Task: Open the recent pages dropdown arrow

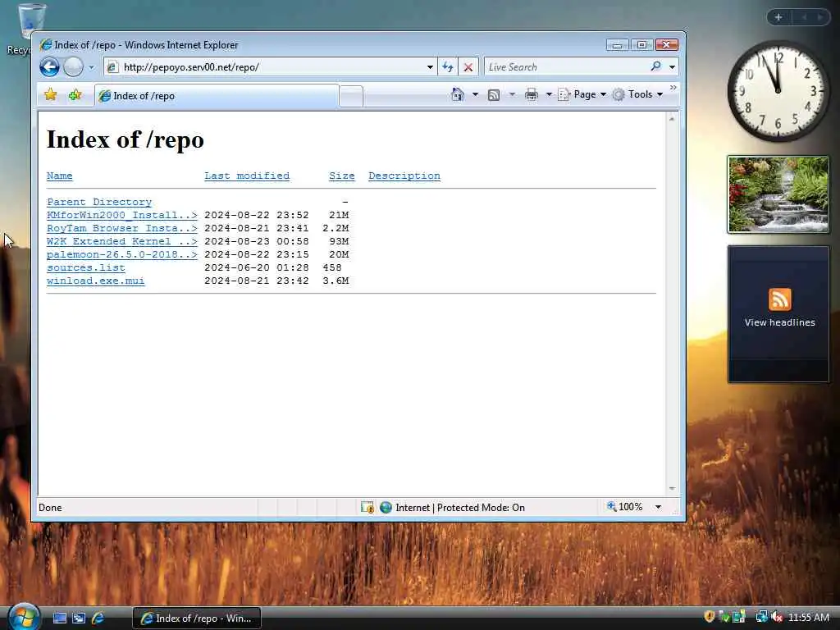Action: (x=91, y=67)
